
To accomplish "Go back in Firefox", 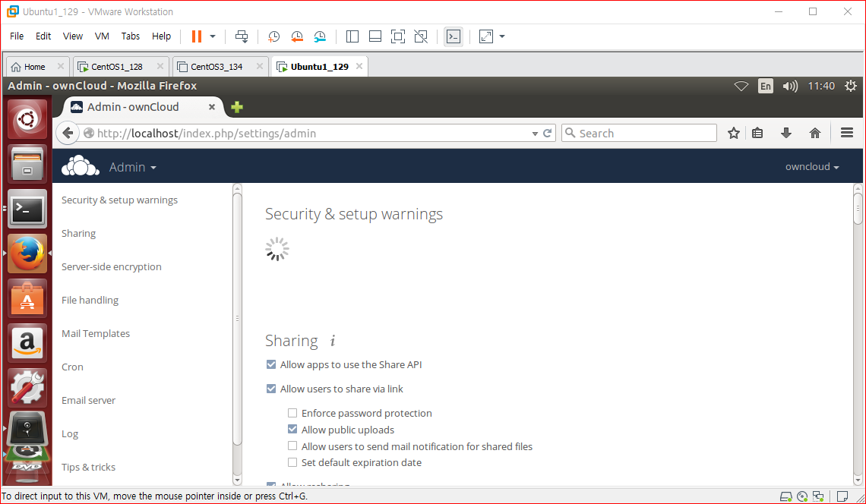I will point(68,133).
